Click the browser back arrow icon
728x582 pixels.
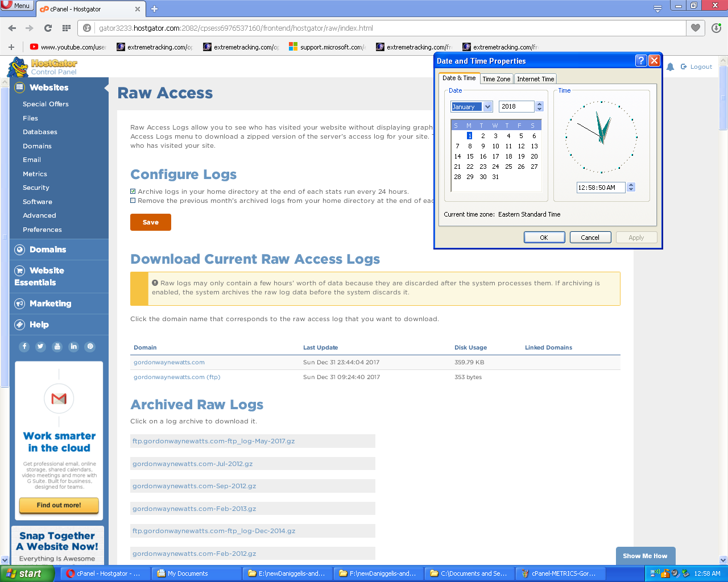(x=12, y=28)
